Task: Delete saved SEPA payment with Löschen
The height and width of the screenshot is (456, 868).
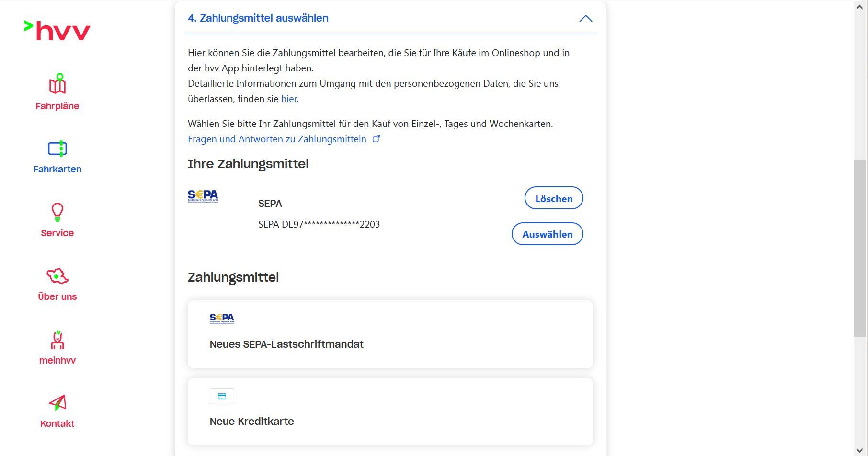Action: 554,198
